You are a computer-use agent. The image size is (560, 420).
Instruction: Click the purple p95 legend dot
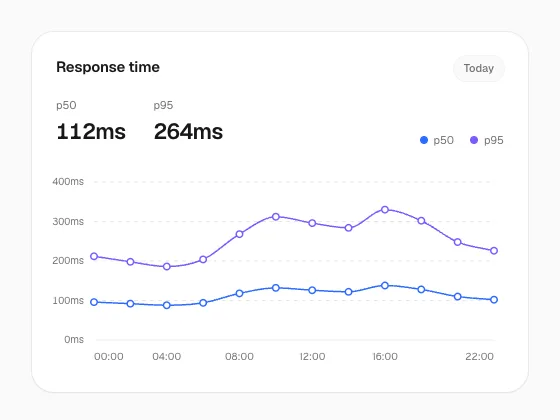(x=474, y=140)
